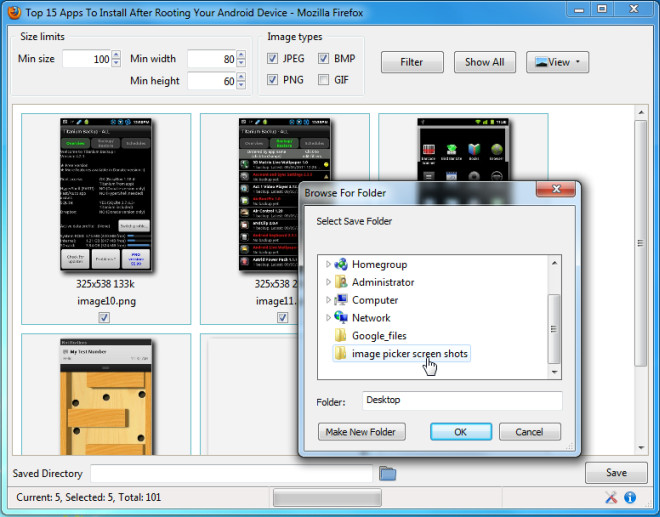Click the browse folder icon beside Saved Directory
This screenshot has width=660, height=517.
tap(387, 473)
